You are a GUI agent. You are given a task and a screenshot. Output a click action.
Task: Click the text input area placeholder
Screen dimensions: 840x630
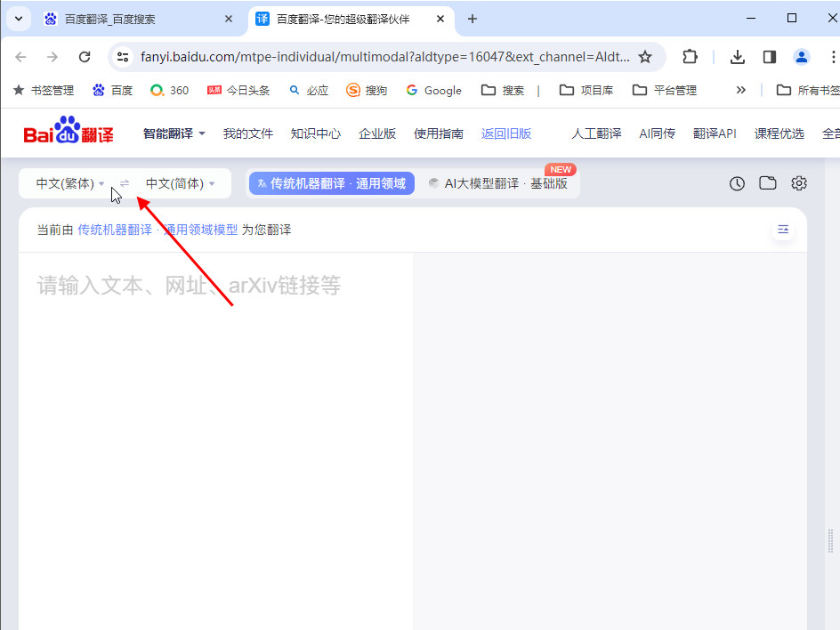click(189, 286)
